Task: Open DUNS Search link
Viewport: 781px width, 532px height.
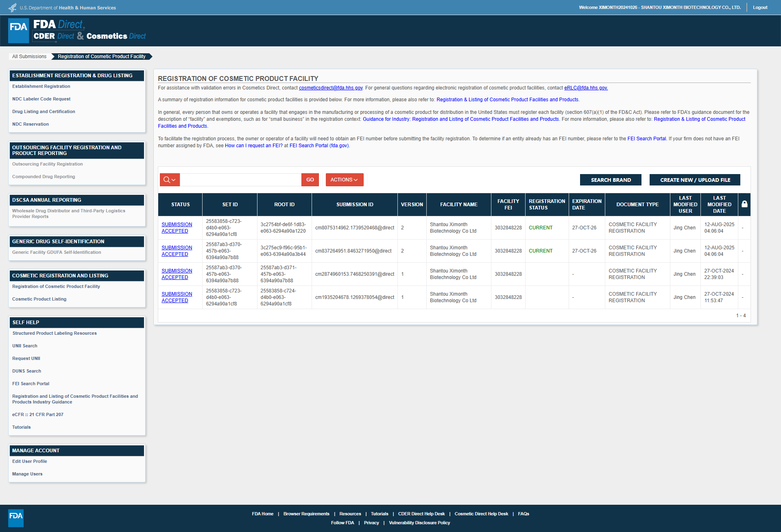Action: pos(26,371)
